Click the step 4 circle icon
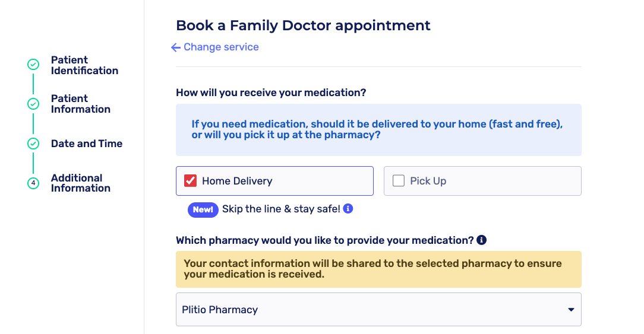 click(x=33, y=183)
